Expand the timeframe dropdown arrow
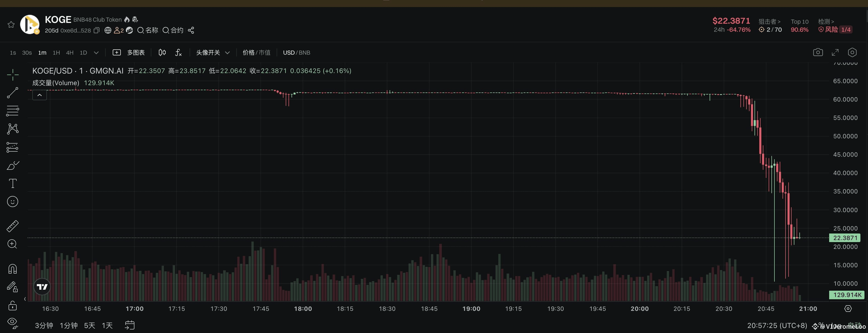Viewport: 868px width, 333px height. tap(96, 53)
